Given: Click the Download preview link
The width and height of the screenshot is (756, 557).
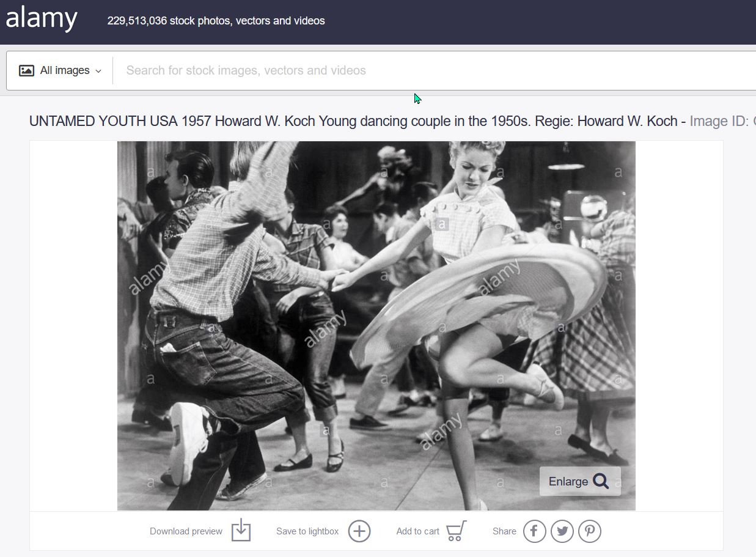Looking at the screenshot, I should [x=186, y=531].
